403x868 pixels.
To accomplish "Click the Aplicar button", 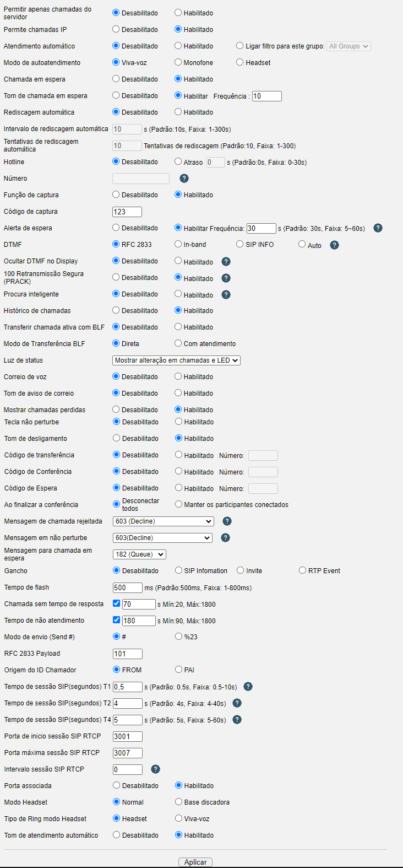I will (195, 862).
